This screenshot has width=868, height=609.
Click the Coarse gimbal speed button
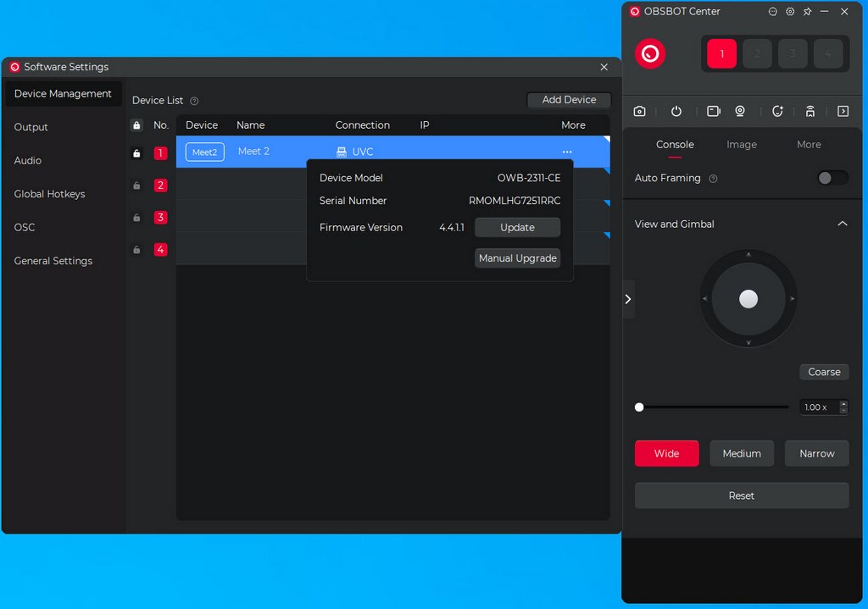click(824, 372)
